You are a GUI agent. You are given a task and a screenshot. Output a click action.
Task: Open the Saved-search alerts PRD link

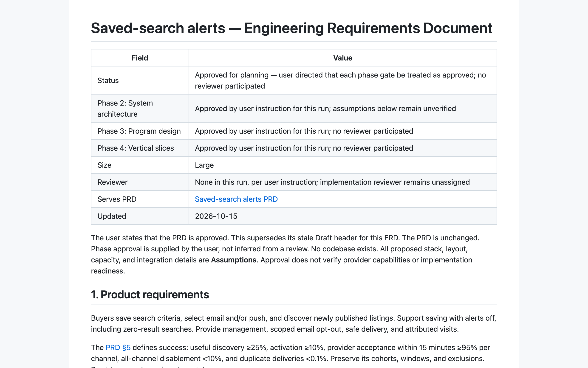coord(236,199)
